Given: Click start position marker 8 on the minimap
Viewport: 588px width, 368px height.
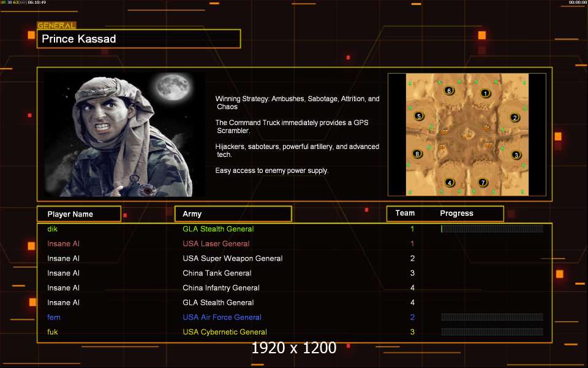Looking at the screenshot, I should pyautogui.click(x=417, y=153).
